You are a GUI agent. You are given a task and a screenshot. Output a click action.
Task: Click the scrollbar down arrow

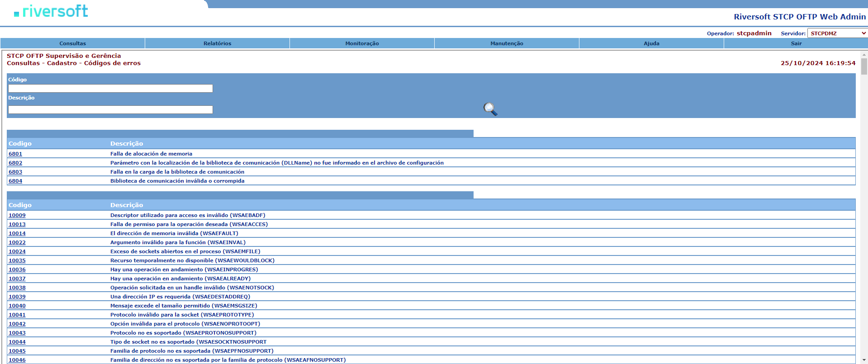[x=864, y=360]
